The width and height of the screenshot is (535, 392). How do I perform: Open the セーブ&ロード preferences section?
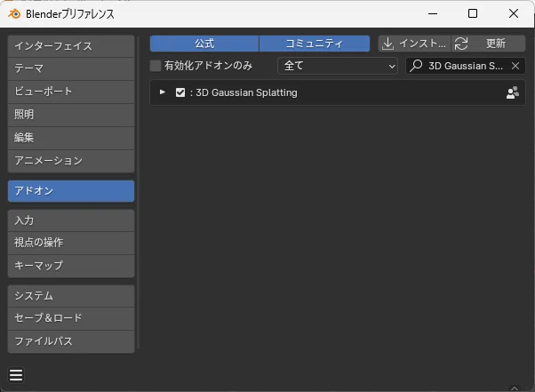click(71, 318)
